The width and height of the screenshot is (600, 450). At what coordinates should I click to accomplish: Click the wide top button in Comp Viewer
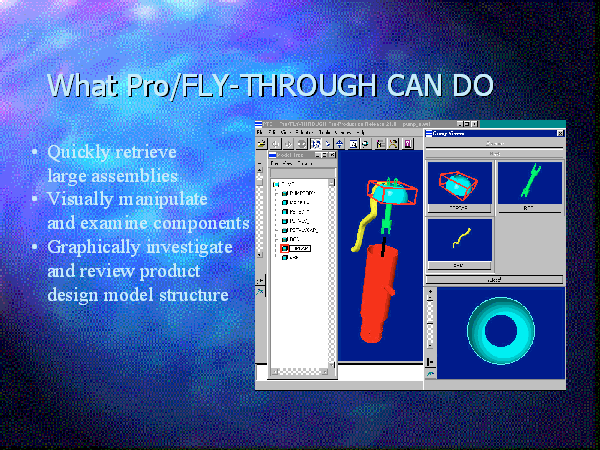[494, 144]
